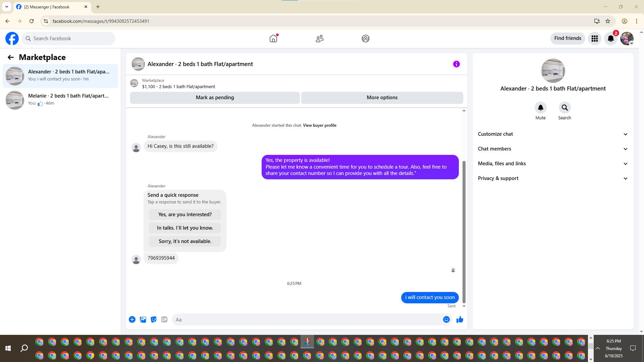
Task: Click the More options button
Action: pyautogui.click(x=382, y=98)
